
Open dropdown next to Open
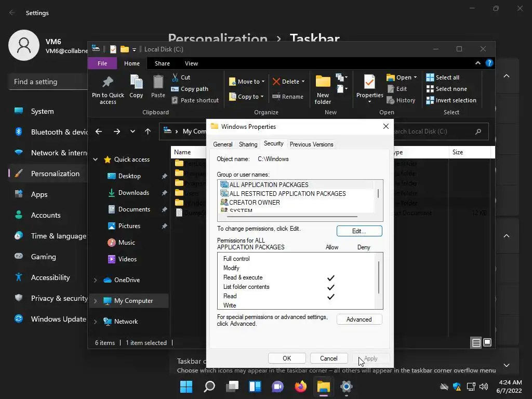click(x=415, y=77)
